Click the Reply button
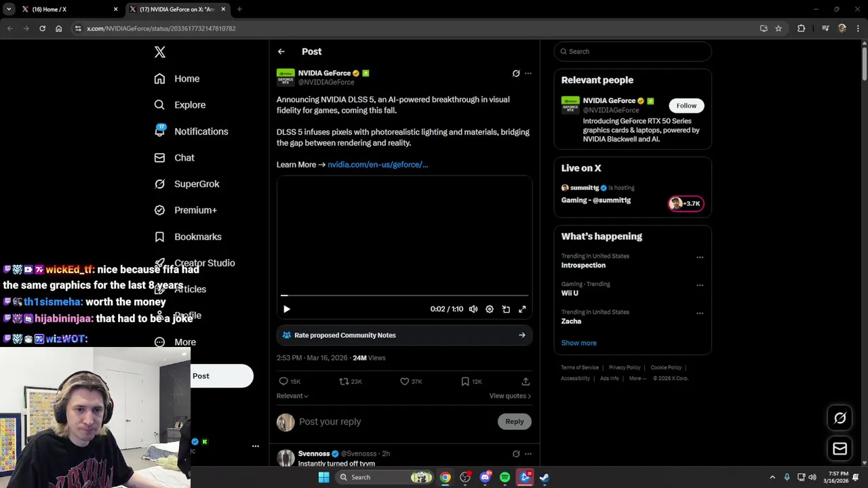 pyautogui.click(x=515, y=422)
